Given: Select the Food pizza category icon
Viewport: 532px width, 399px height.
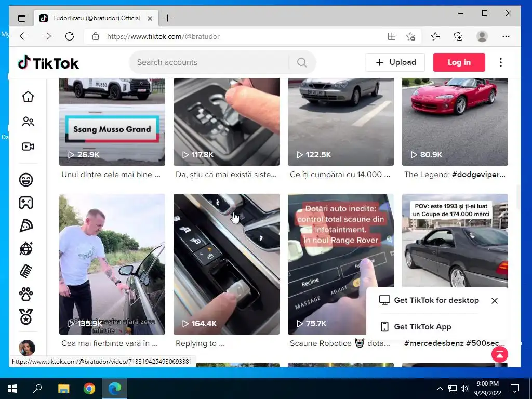Looking at the screenshot, I should (x=26, y=225).
